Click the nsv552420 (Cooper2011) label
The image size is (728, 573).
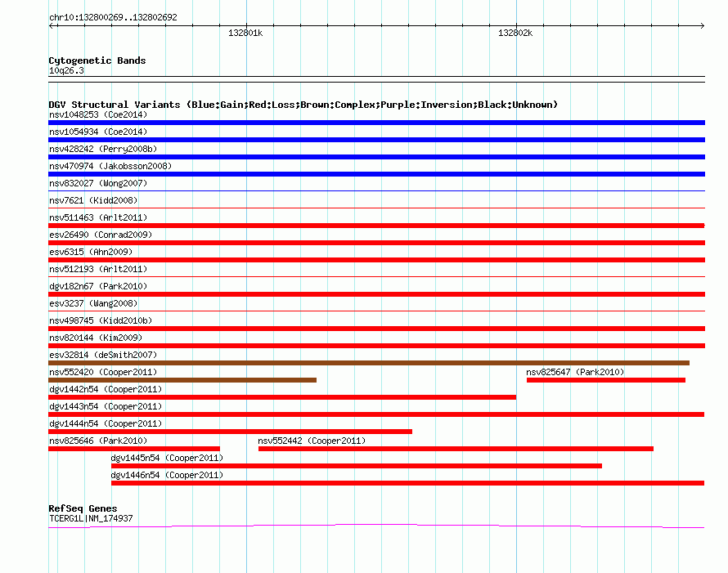coord(103,372)
